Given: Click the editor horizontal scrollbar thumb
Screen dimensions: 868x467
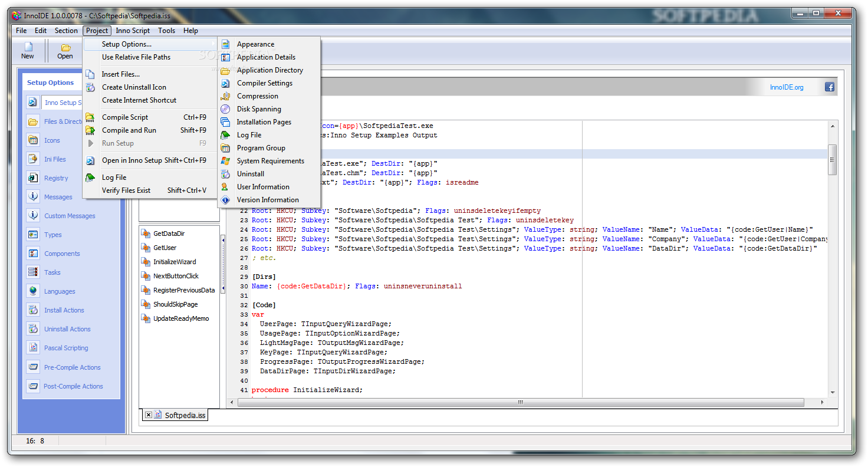Looking at the screenshot, I should click(x=521, y=402).
